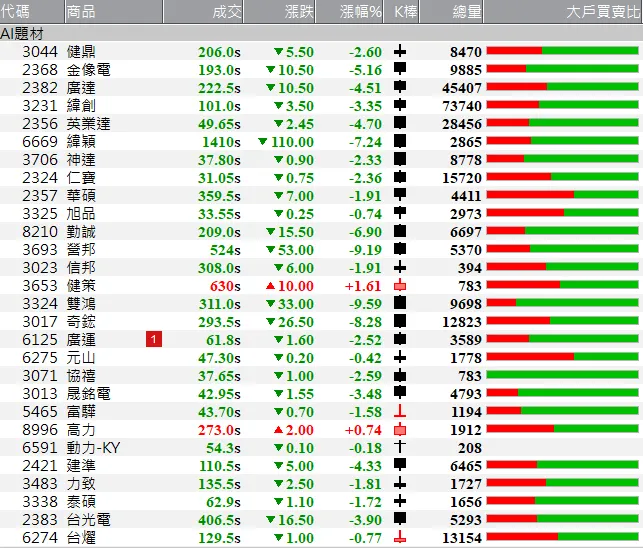
Task: Click the K-bar candle icon for 英業達
Action: pyautogui.click(x=400, y=123)
